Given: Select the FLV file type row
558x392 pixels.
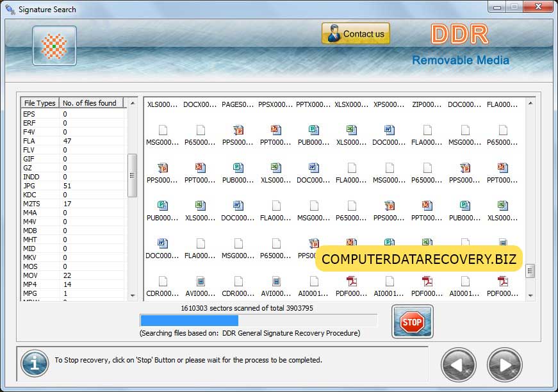Looking at the screenshot, I should (x=73, y=150).
